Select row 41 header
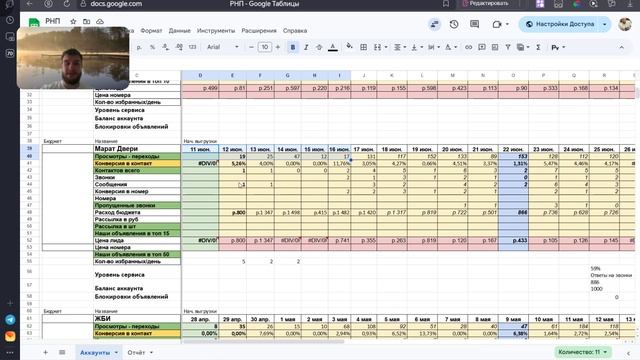 pyautogui.click(x=29, y=163)
